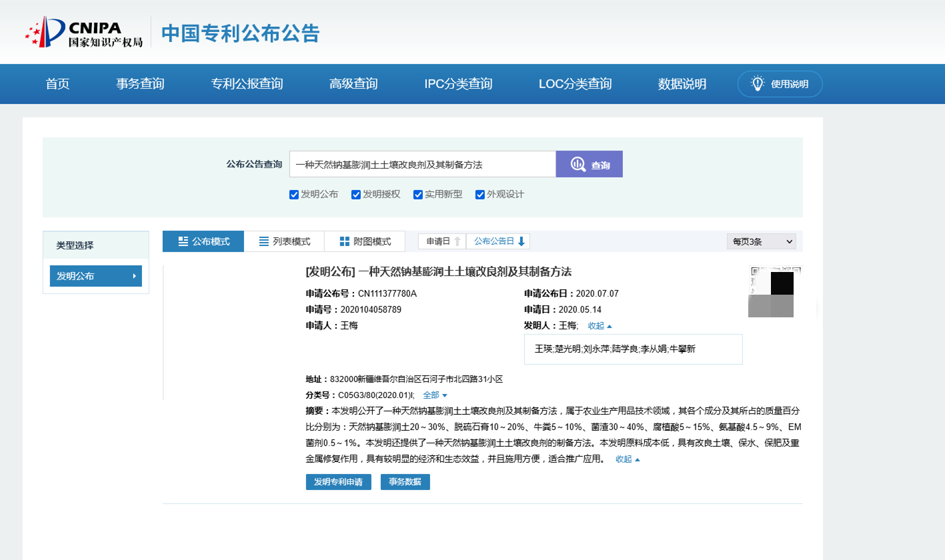945x560 pixels.
Task: Click publication number CN111377780A
Action: pyautogui.click(x=387, y=293)
